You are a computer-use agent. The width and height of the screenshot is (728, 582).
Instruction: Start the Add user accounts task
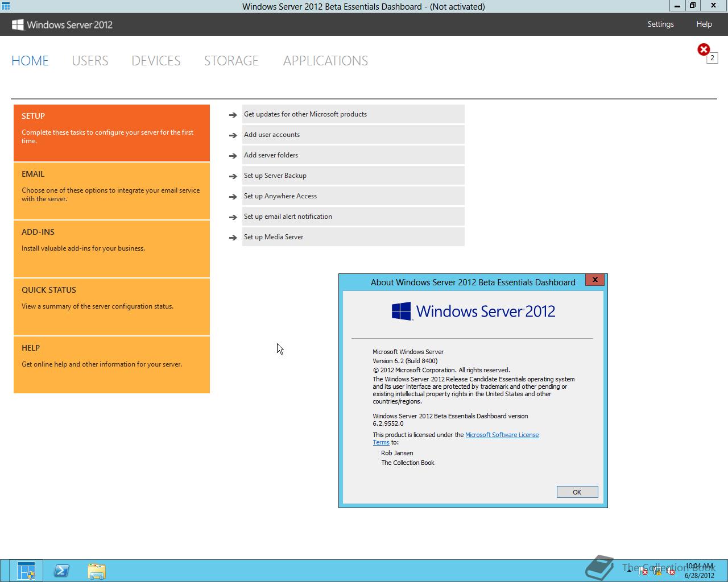tap(353, 135)
